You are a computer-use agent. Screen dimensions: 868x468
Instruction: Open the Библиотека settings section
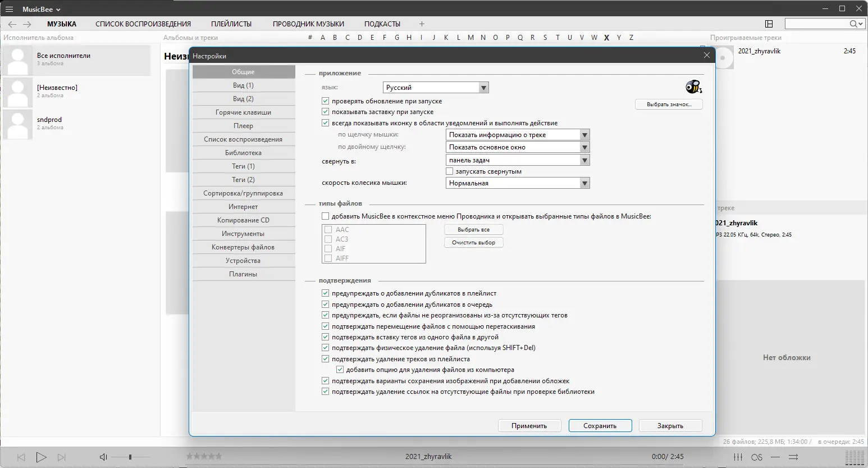coord(244,153)
